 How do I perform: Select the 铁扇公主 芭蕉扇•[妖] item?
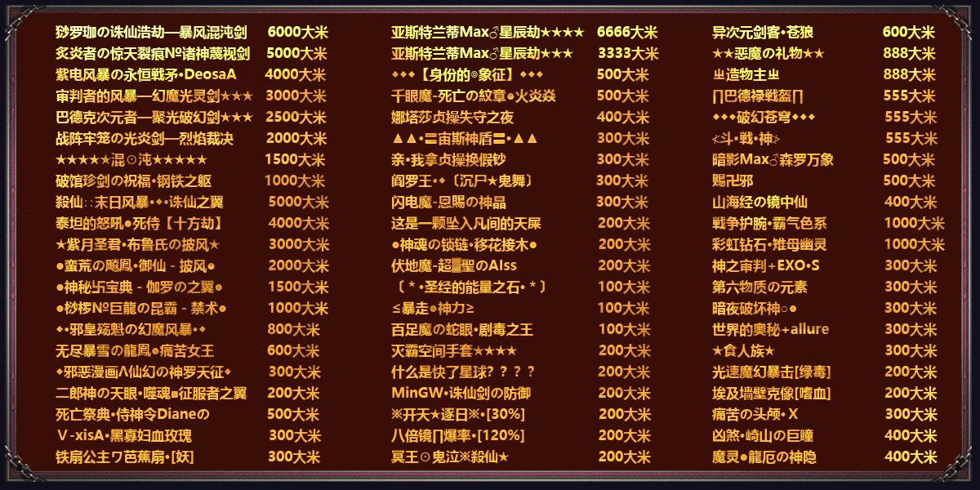(x=125, y=457)
